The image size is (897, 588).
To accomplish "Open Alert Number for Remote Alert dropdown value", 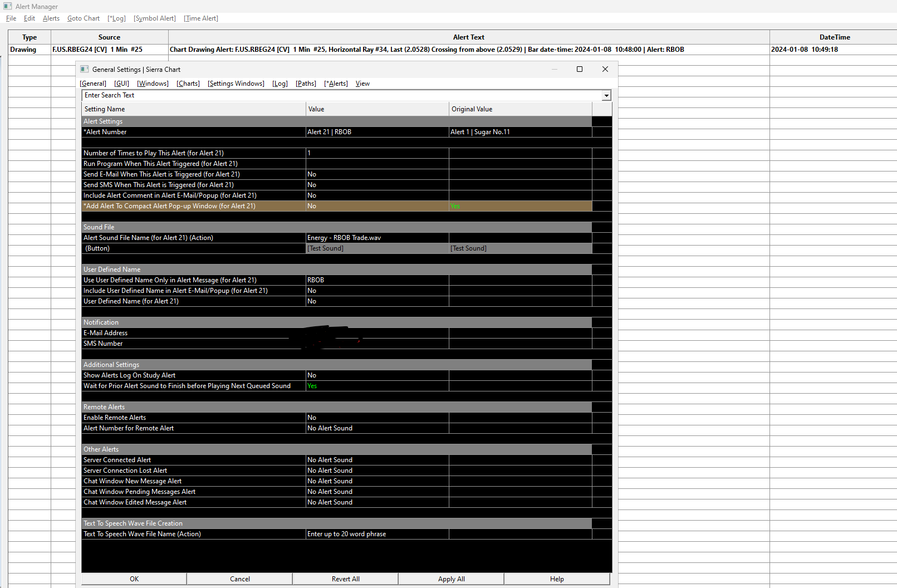I will [377, 428].
